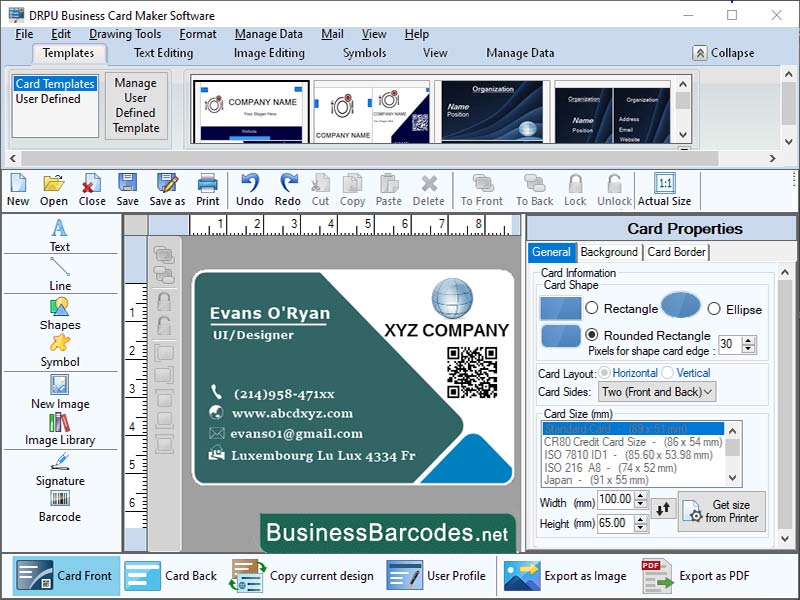This screenshot has height=600, width=800.
Task: Switch to Card Back view
Action: point(171,576)
